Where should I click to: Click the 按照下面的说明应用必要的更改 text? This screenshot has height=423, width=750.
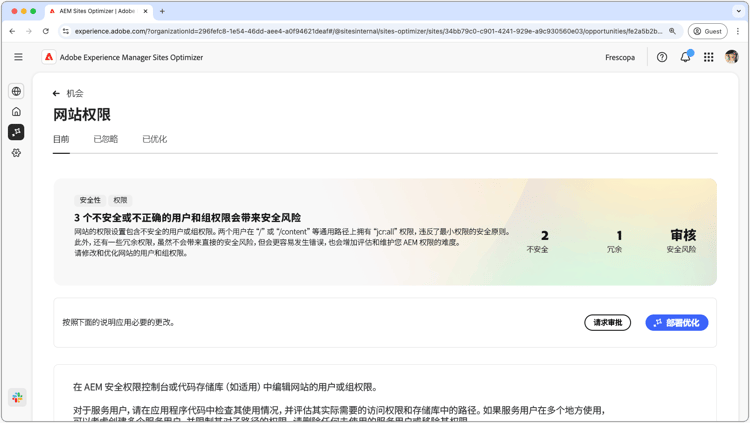coord(119,323)
